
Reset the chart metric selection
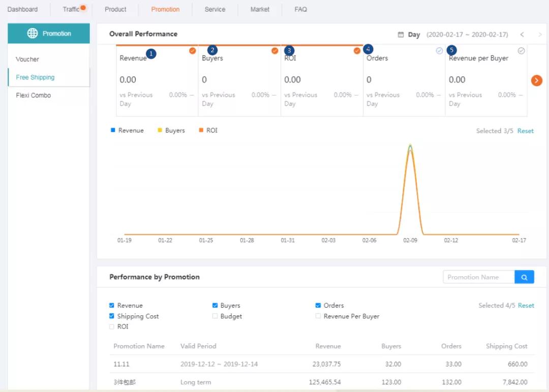coord(526,131)
